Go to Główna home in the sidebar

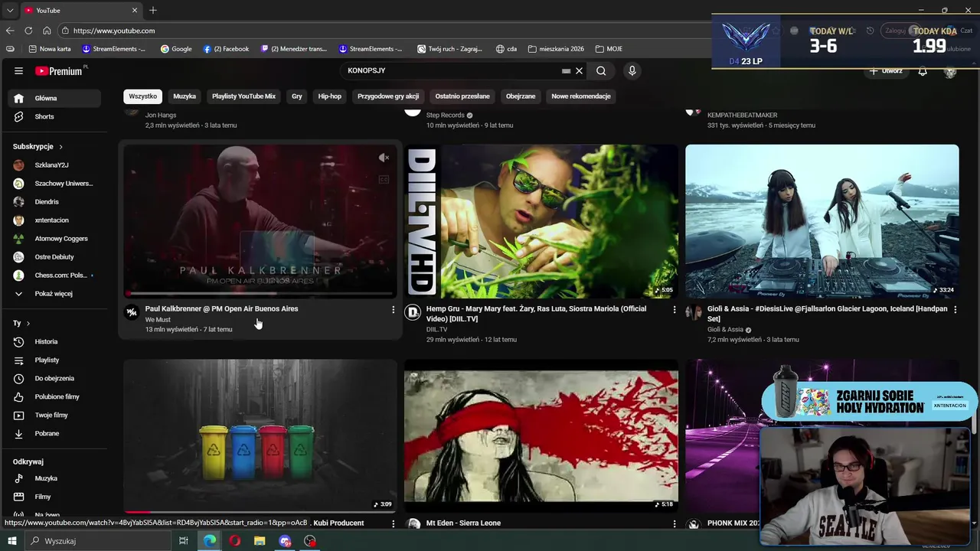(54, 98)
